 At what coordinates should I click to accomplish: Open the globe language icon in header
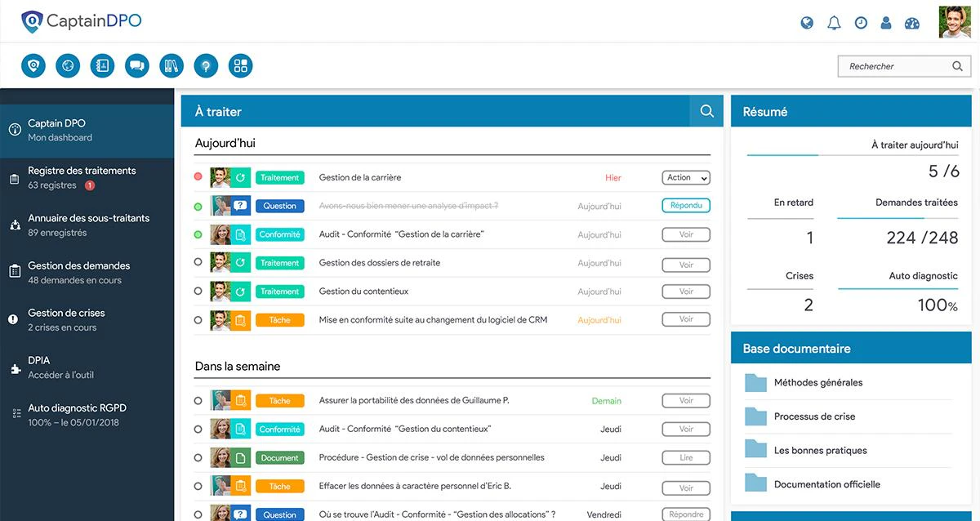807,23
